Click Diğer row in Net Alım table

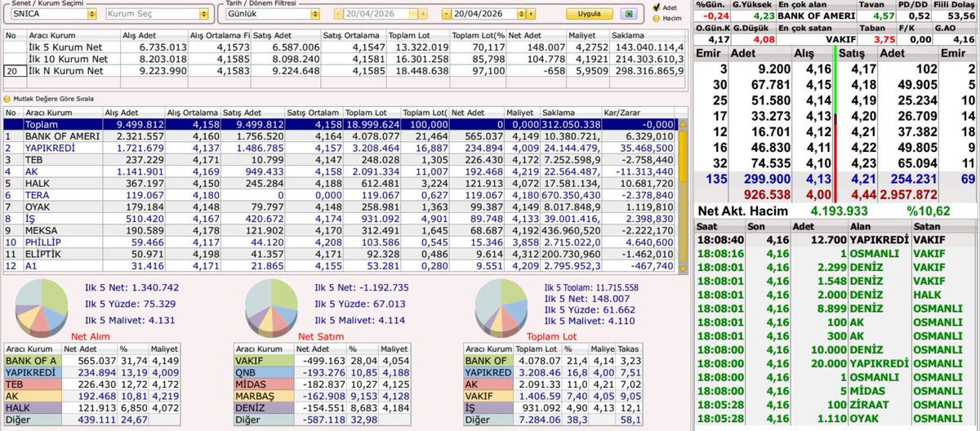click(91, 420)
